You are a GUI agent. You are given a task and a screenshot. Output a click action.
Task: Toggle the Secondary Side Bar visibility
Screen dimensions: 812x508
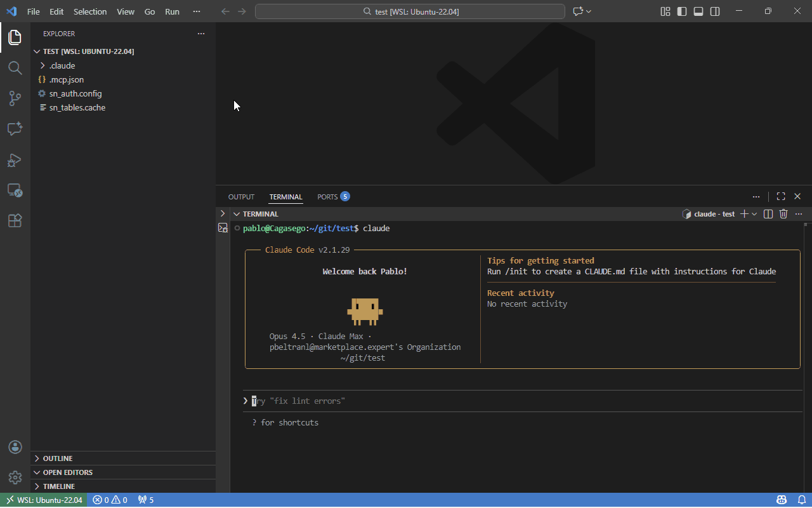[715, 11]
